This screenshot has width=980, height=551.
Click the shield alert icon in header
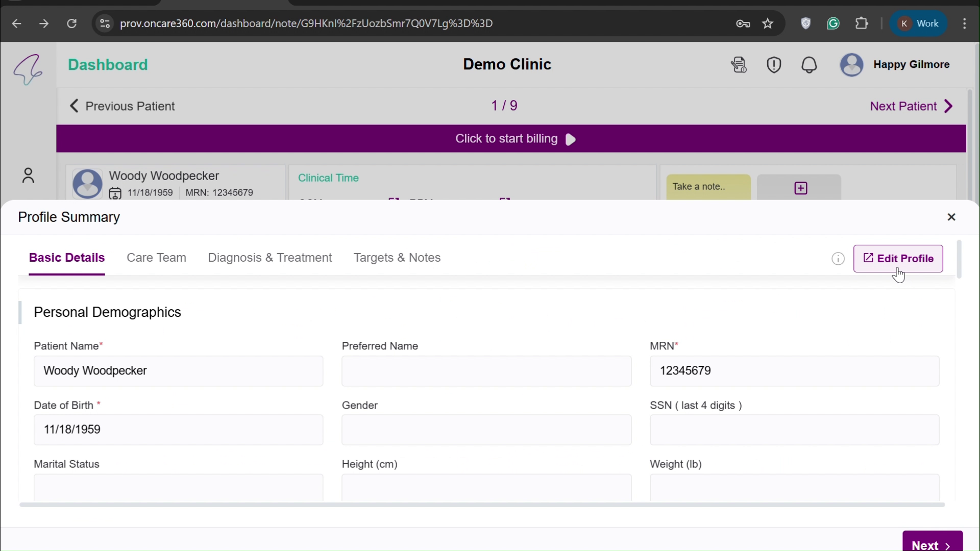click(774, 65)
